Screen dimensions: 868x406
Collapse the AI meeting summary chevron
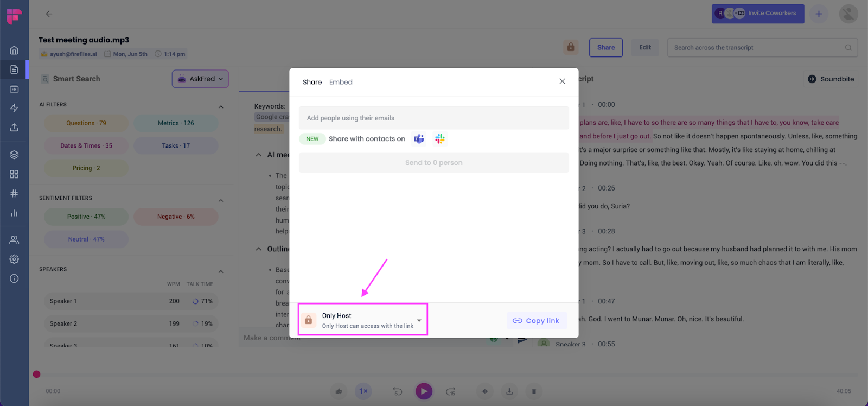point(259,155)
